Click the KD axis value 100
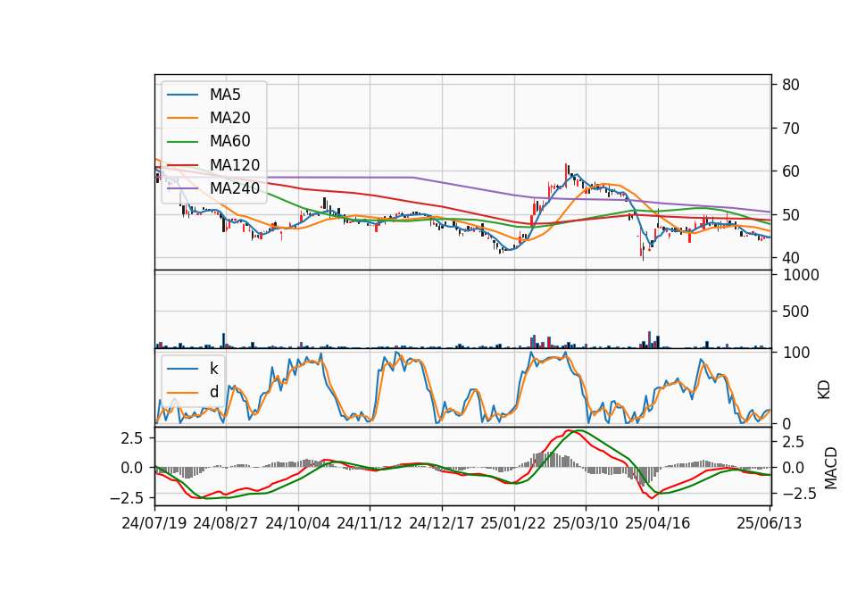Viewport: 857px width, 616px height. 797,353
